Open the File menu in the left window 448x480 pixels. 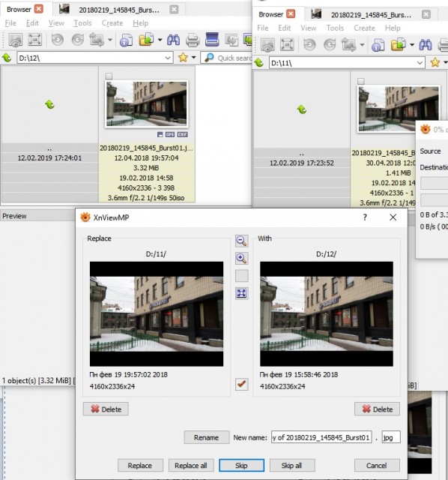point(10,23)
